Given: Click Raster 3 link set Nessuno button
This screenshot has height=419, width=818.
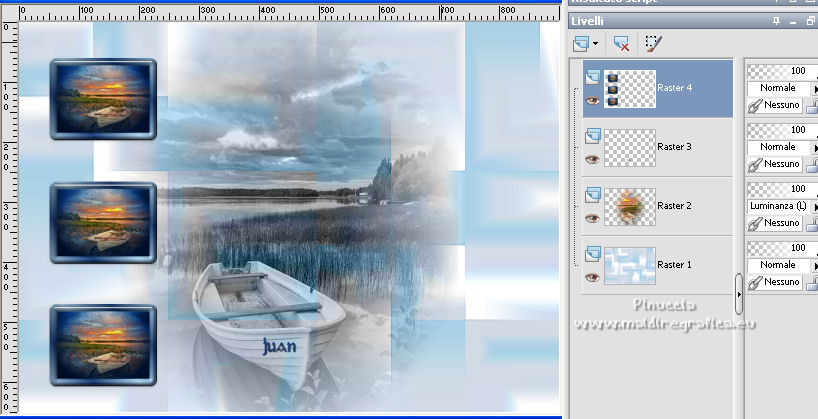Looking at the screenshot, I should pyautogui.click(x=775, y=164).
